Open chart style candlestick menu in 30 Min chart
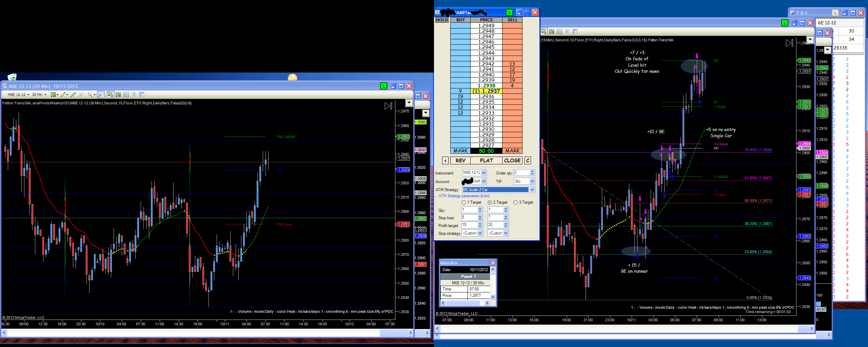 click(54, 95)
